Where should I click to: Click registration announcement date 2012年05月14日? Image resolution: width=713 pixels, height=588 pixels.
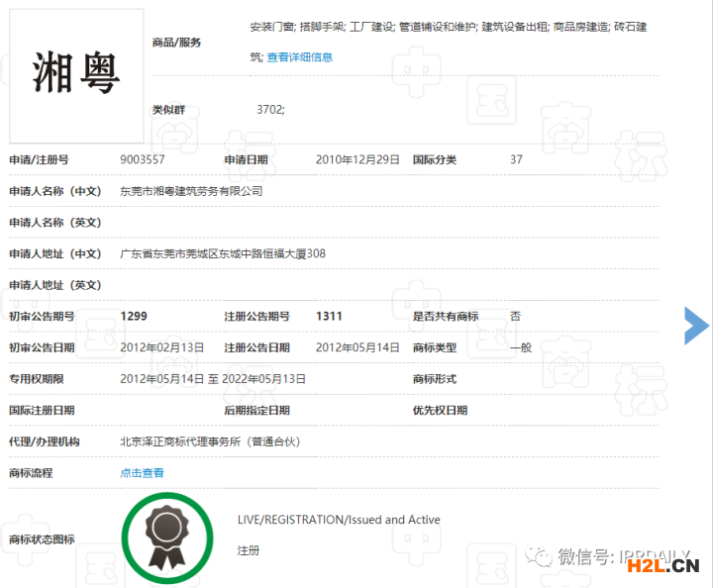click(356, 347)
